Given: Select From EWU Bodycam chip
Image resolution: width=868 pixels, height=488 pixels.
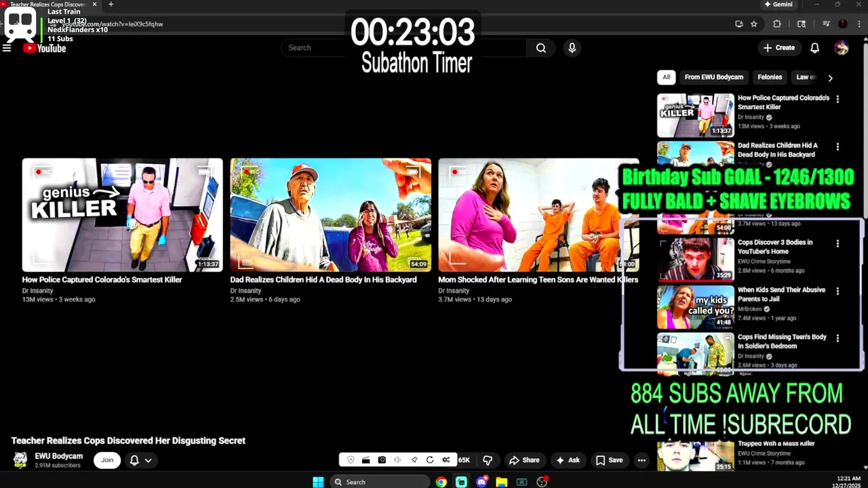Looking at the screenshot, I should click(x=713, y=77).
